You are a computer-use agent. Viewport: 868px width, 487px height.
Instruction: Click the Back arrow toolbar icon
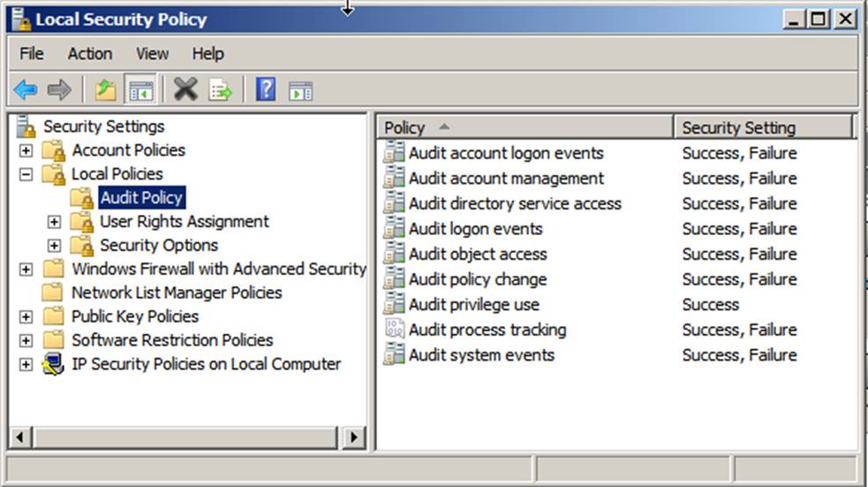(x=26, y=89)
